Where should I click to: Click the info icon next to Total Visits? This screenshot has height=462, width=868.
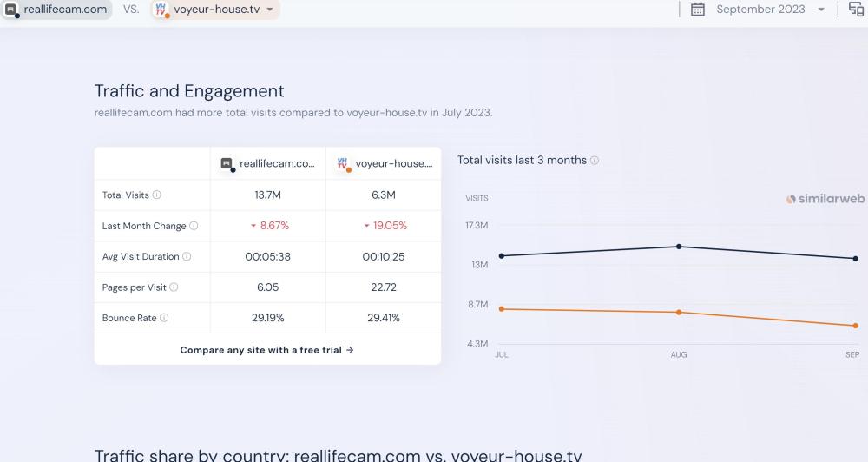[x=157, y=195]
